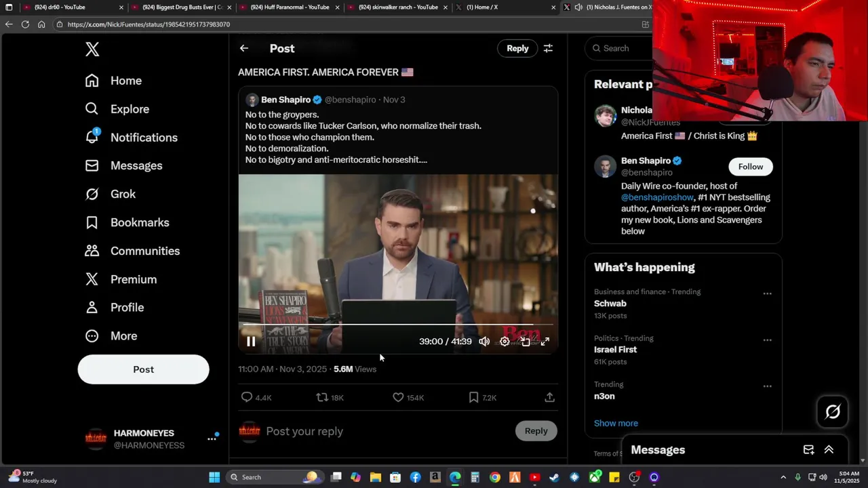The height and width of the screenshot is (488, 868).
Task: Open Ben Shapiro's quoted post author name
Action: click(x=285, y=100)
